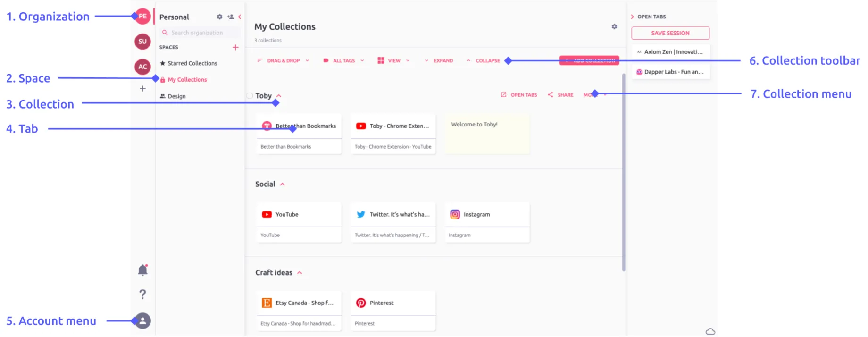This screenshot has width=868, height=337.
Task: Click the Add Collection button
Action: tap(589, 60)
